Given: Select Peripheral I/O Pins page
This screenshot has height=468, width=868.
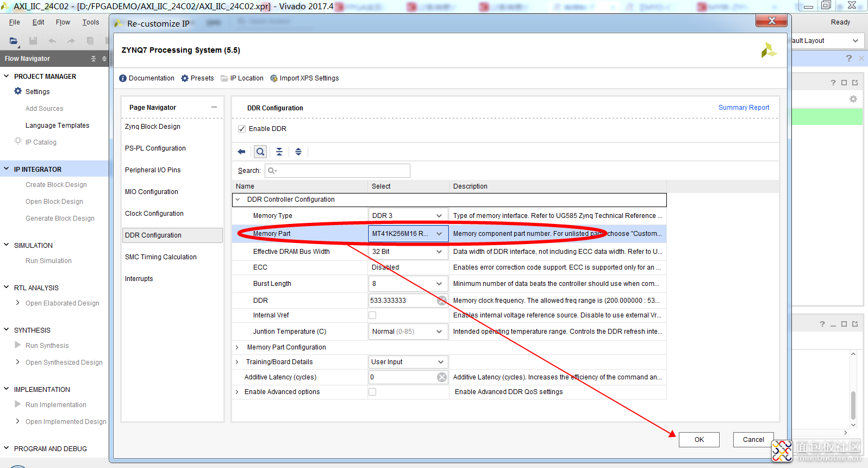Looking at the screenshot, I should click(x=153, y=170).
